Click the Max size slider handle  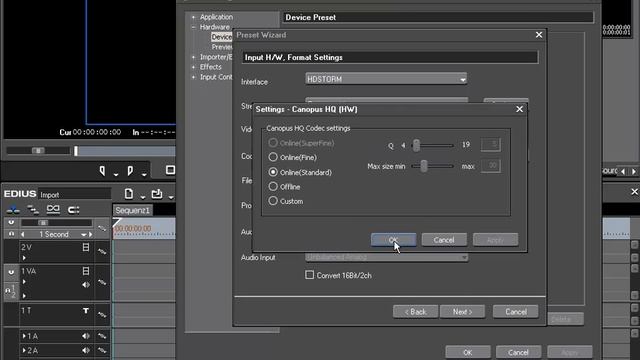(424, 166)
